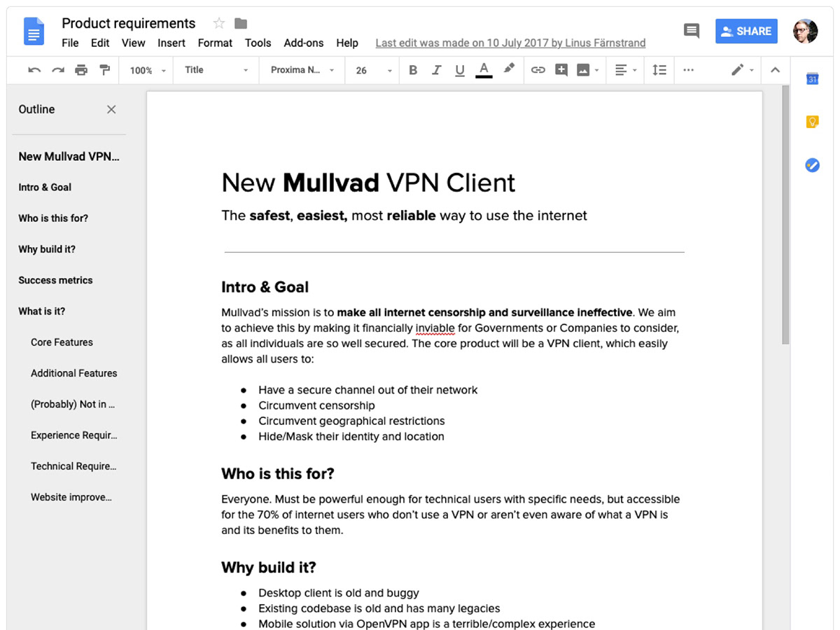This screenshot has width=840, height=630.
Task: Go to Additional Features outline item
Action: [74, 373]
